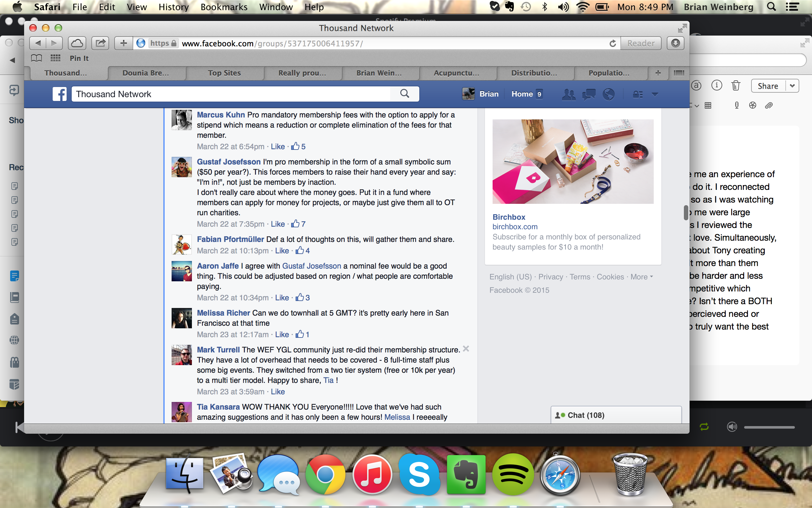Click the Privacy footer link
The width and height of the screenshot is (812, 508).
click(x=551, y=277)
